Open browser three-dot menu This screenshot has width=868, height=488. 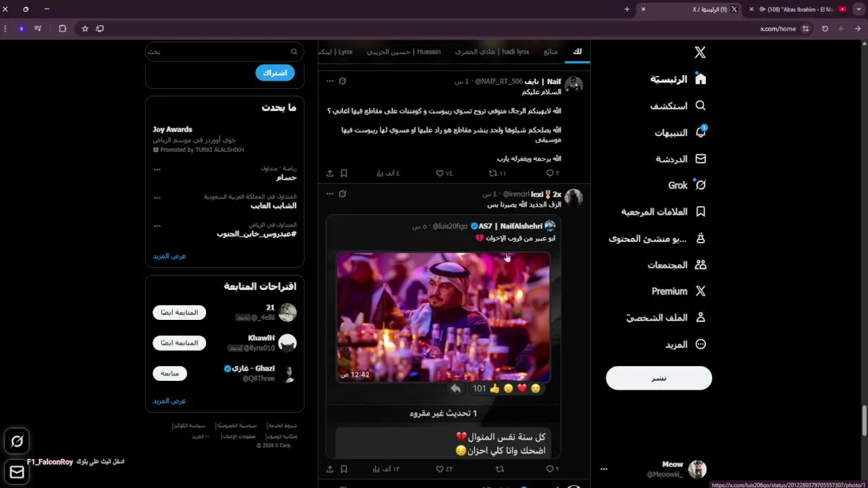click(5, 28)
